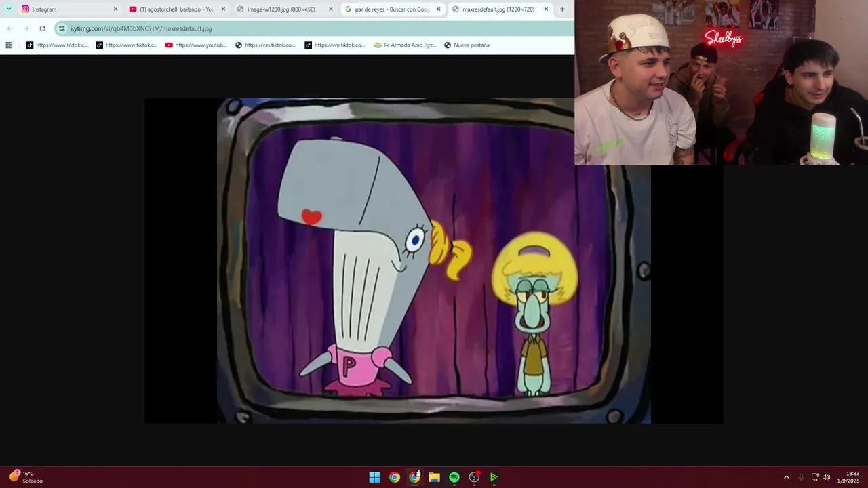The height and width of the screenshot is (488, 868).
Task: Open the tab search chevron in Chrome
Action: (9, 9)
